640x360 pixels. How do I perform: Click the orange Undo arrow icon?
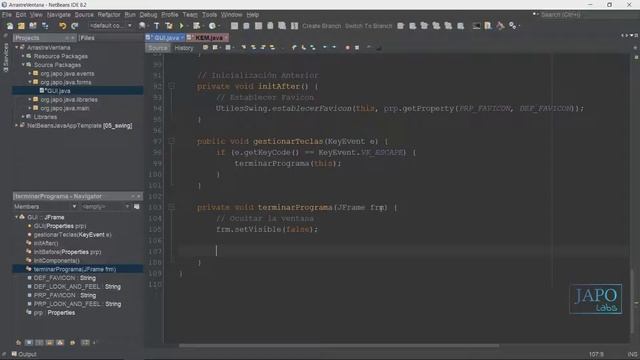pyautogui.click(x=62, y=26)
